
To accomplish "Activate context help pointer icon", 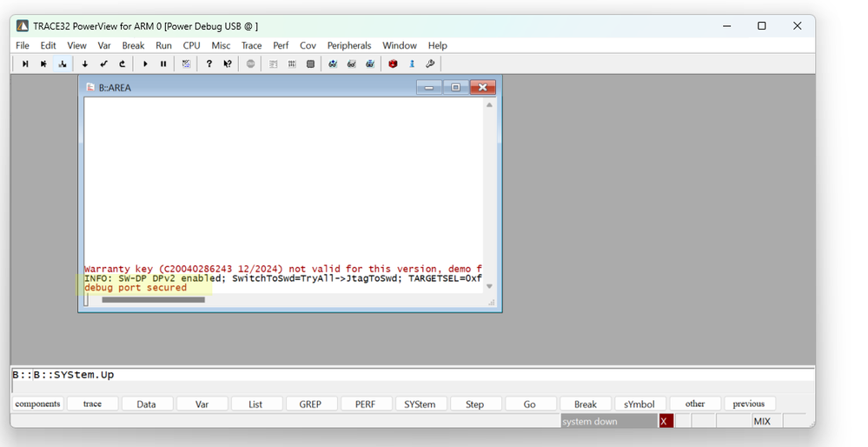I will (x=228, y=64).
